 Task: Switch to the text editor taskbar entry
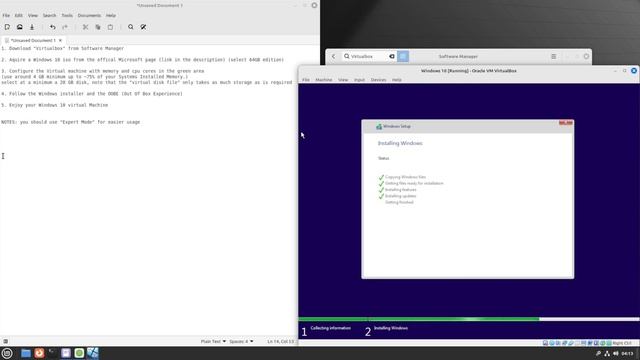[x=66, y=353]
